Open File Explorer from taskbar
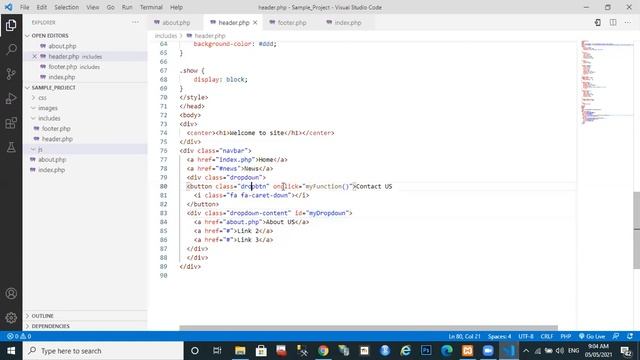 click(x=240, y=351)
